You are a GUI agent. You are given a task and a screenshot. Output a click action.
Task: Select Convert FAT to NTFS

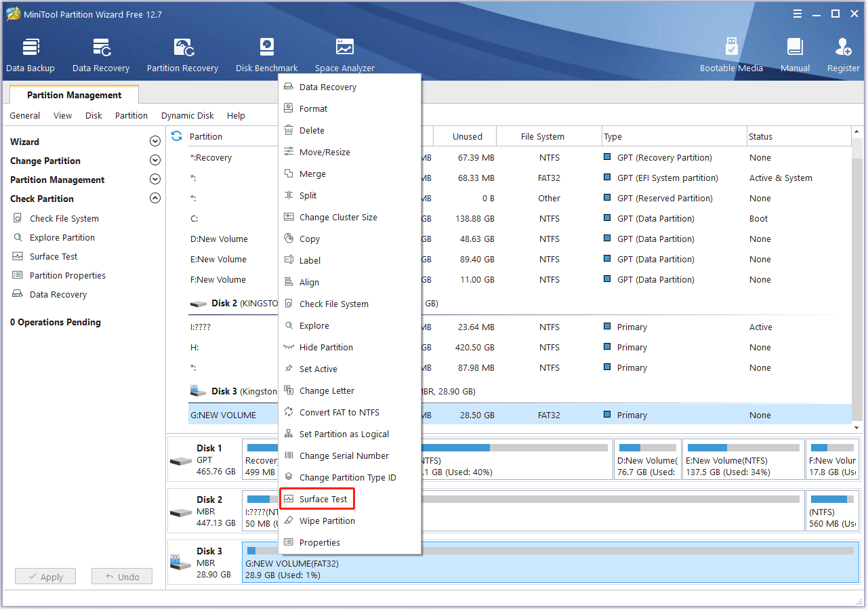coord(350,412)
